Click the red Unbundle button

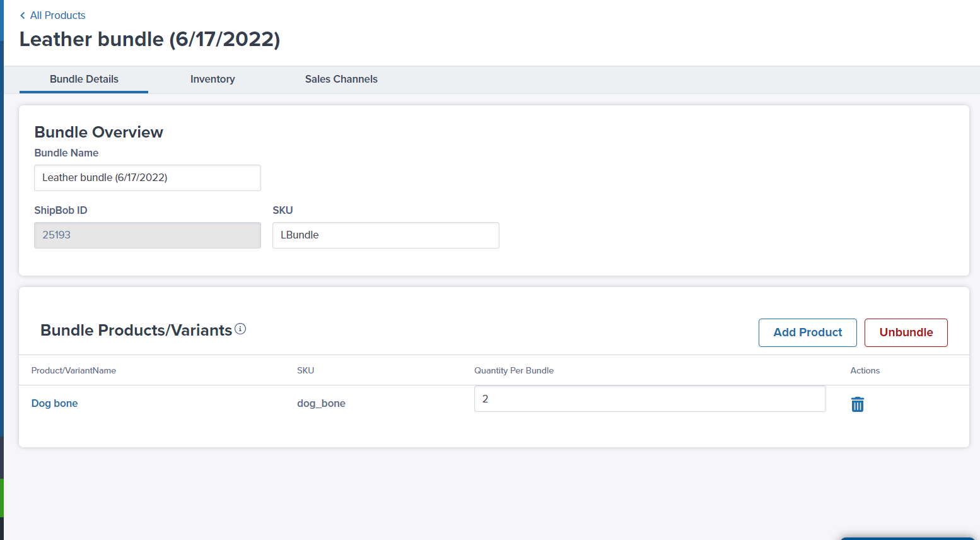(x=906, y=332)
